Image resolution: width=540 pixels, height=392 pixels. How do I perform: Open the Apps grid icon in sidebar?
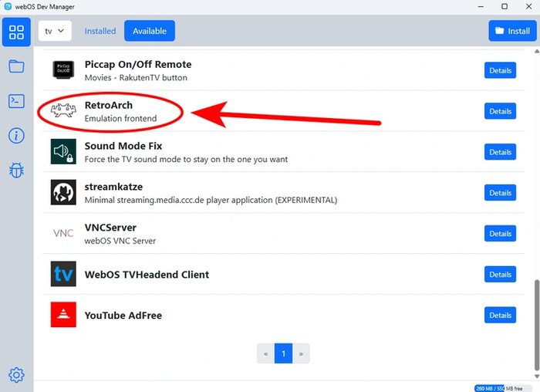coord(16,32)
